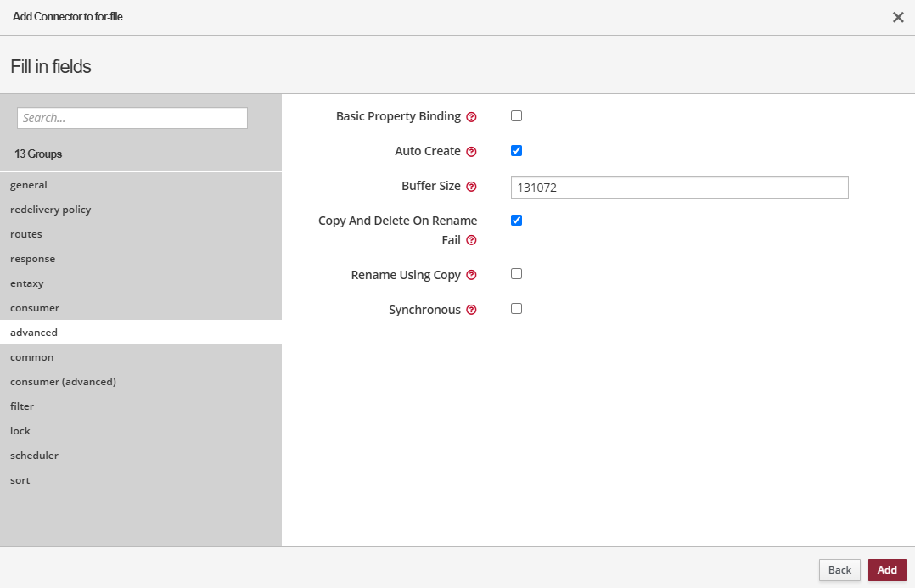
Task: Click help icon beside Rename Using Copy
Action: [x=472, y=276]
